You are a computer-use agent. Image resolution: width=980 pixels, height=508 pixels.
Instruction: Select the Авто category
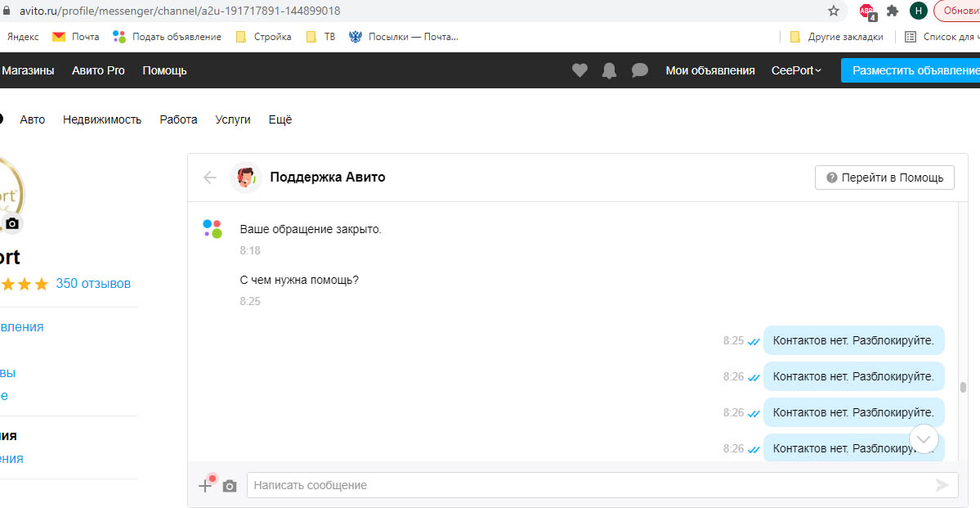(33, 119)
